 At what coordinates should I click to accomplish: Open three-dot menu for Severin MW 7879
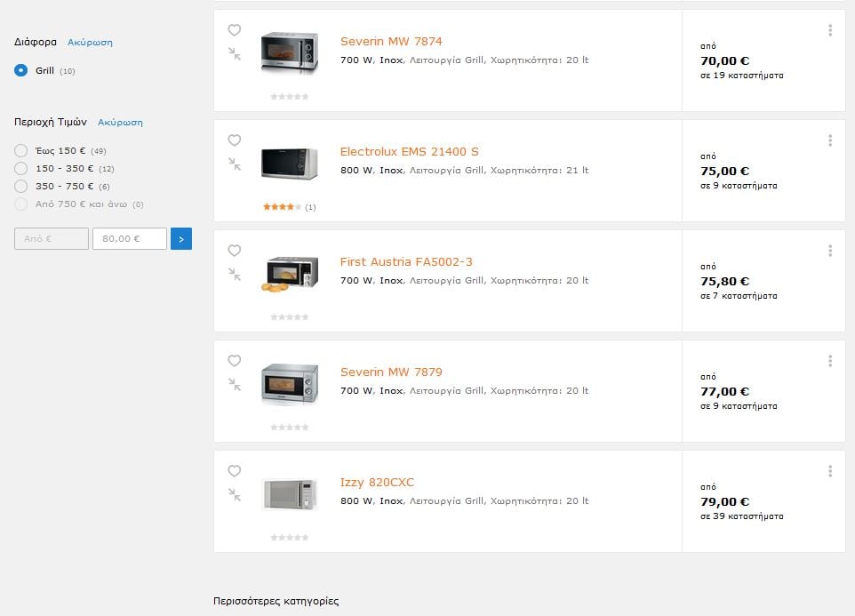pos(830,360)
